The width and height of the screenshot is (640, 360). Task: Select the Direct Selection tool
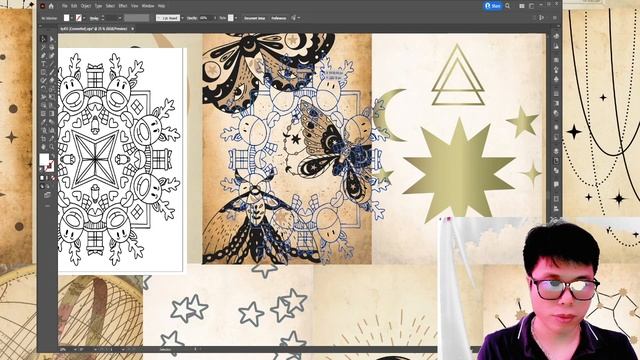click(52, 39)
